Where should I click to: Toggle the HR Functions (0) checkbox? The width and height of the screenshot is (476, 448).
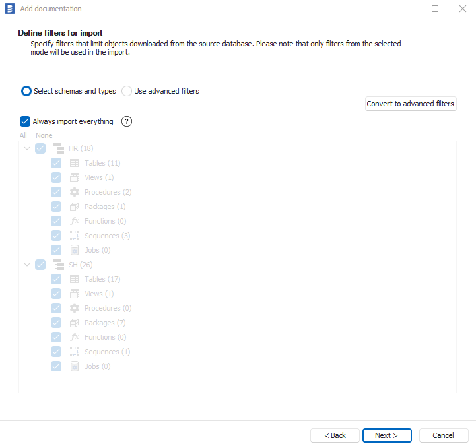click(x=56, y=221)
